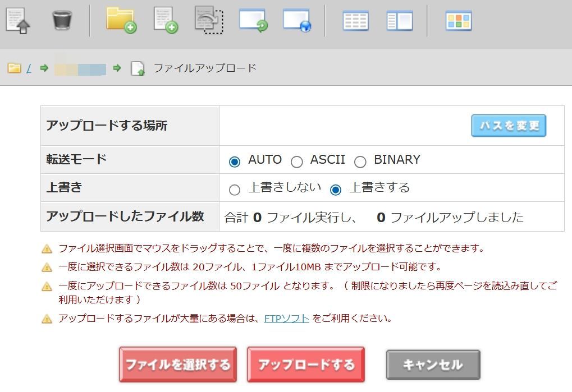Image resolution: width=572 pixels, height=392 pixels.
Task: Switch to colorful thumbnail grid view icon
Action: pyautogui.click(x=459, y=21)
